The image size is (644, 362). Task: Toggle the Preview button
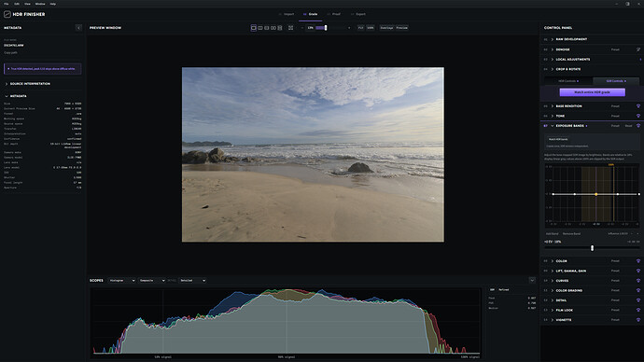coord(401,28)
